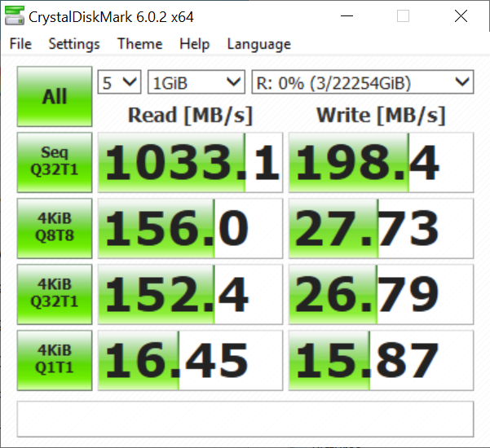Start the Seq Q32T1 test
Screen dimensions: 490x448
55,162
